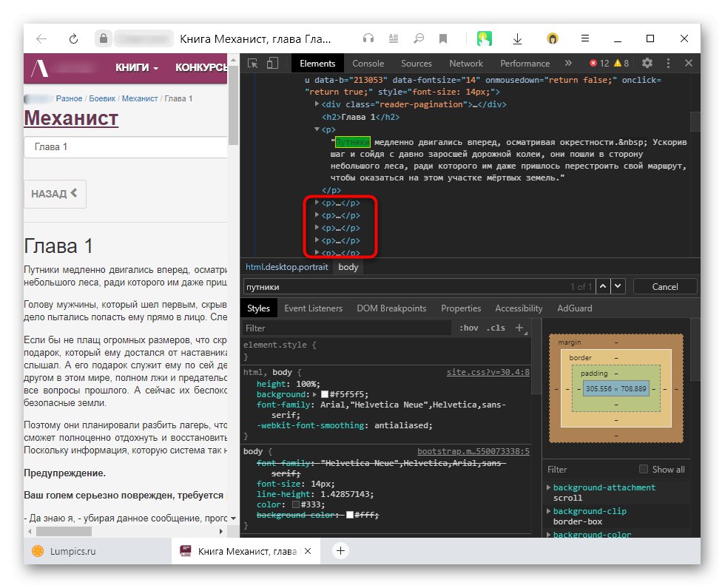The width and height of the screenshot is (725, 588).
Task: Toggle the .cls element classes panel
Action: 496,328
